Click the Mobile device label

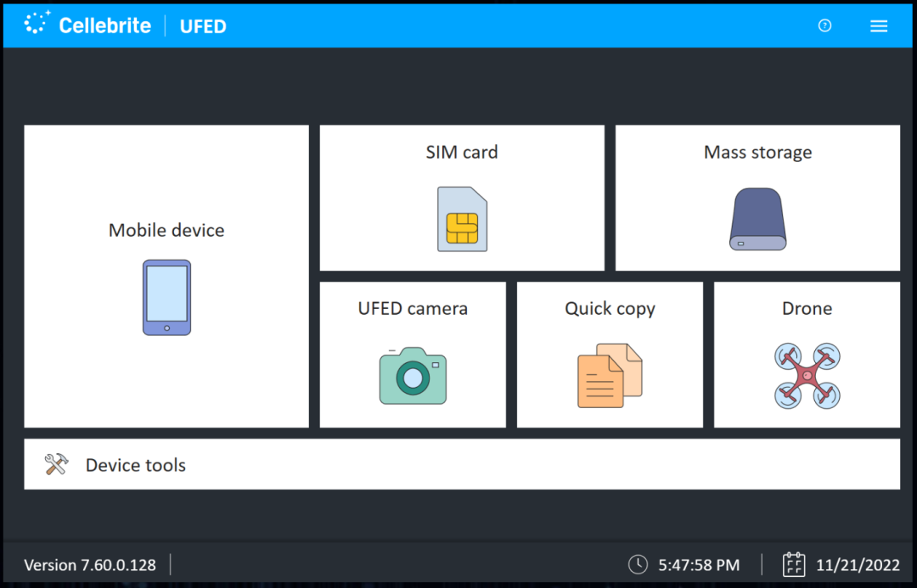coord(166,230)
